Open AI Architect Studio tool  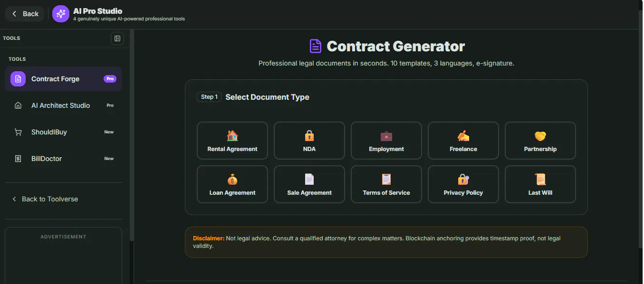(x=63, y=105)
